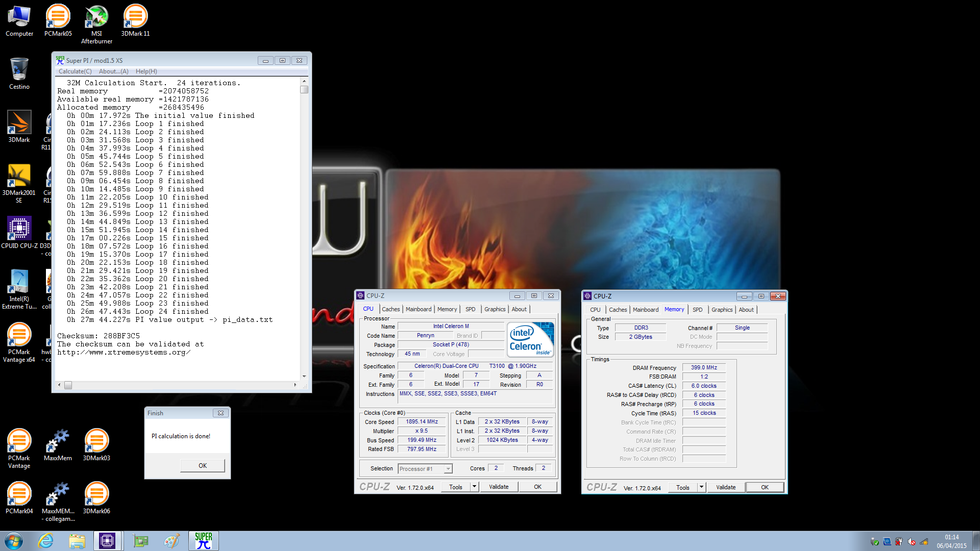The height and width of the screenshot is (551, 980).
Task: Click the DRAM Frequency value 399.0 MHz
Action: 704,367
